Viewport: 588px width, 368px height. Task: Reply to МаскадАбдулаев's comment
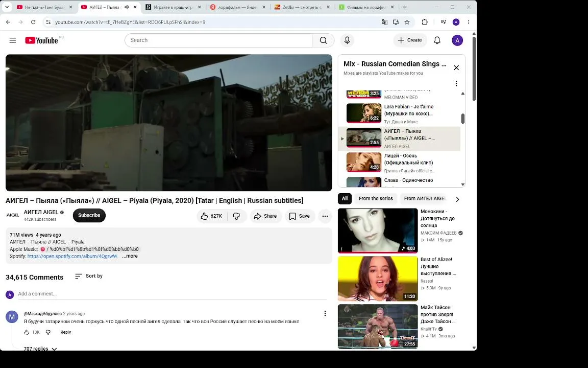(66, 332)
